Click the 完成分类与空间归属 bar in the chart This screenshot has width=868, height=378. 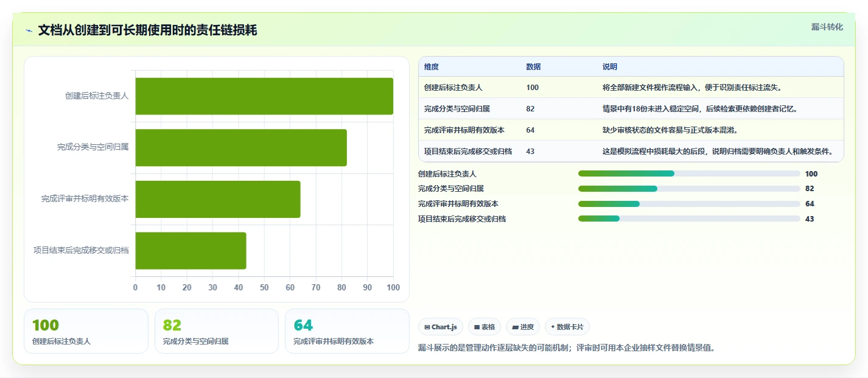(241, 147)
